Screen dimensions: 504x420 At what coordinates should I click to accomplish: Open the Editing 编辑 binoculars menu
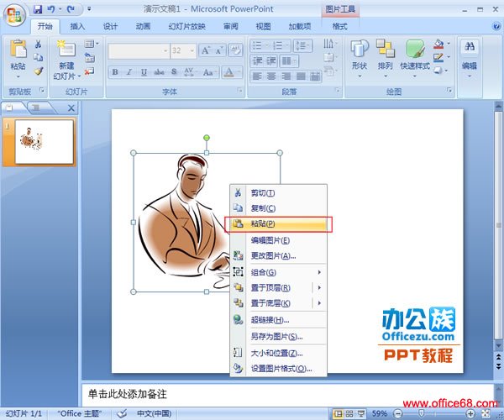click(x=470, y=58)
